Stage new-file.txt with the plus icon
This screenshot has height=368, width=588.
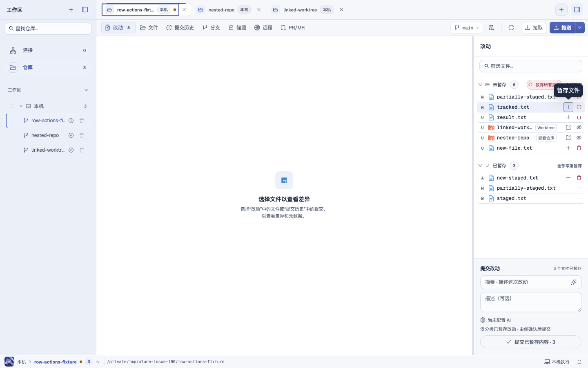tap(568, 148)
